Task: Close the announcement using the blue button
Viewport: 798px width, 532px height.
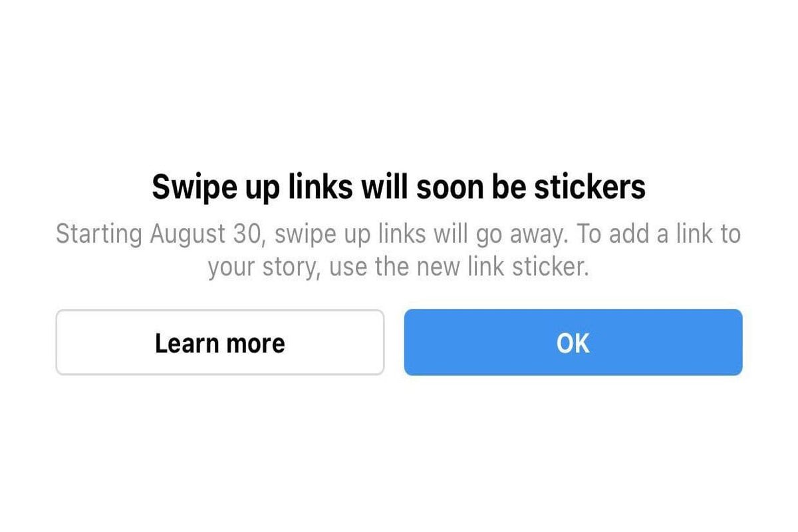Action: pos(573,342)
